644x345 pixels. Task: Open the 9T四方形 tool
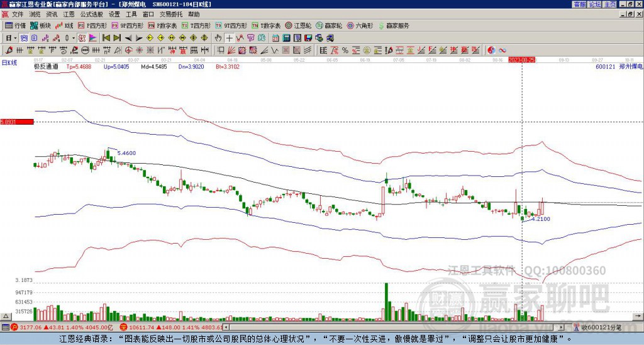(x=231, y=25)
